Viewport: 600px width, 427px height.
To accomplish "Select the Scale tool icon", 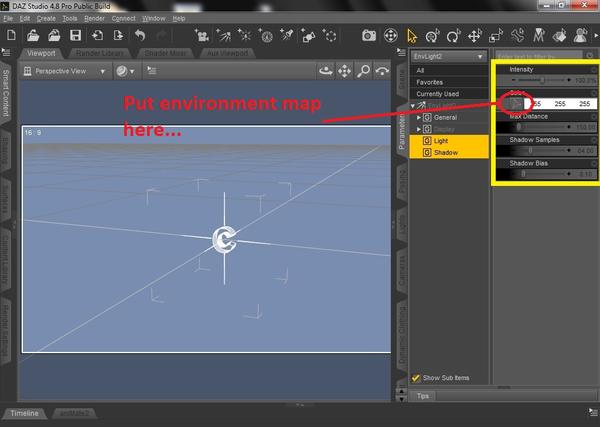I will pos(496,36).
